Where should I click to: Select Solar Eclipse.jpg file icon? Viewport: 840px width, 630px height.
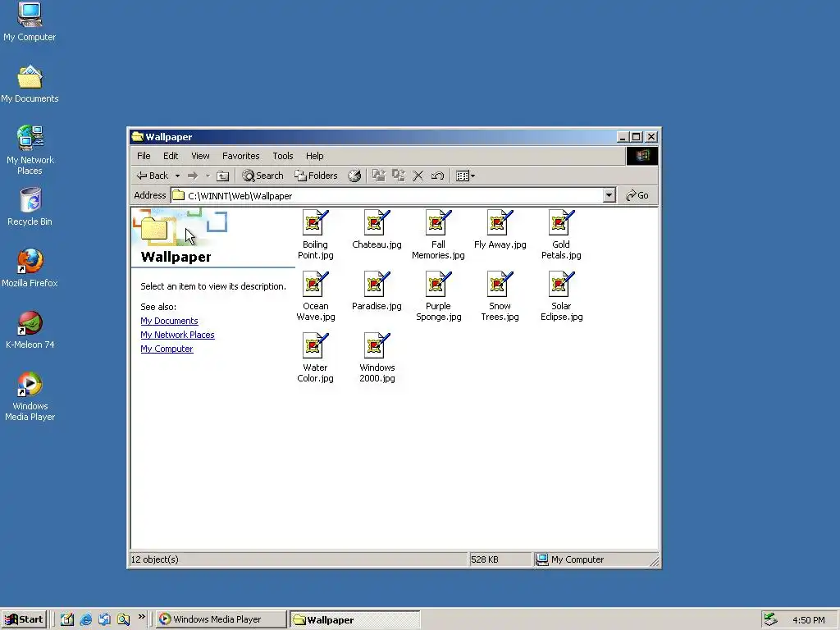click(x=561, y=285)
